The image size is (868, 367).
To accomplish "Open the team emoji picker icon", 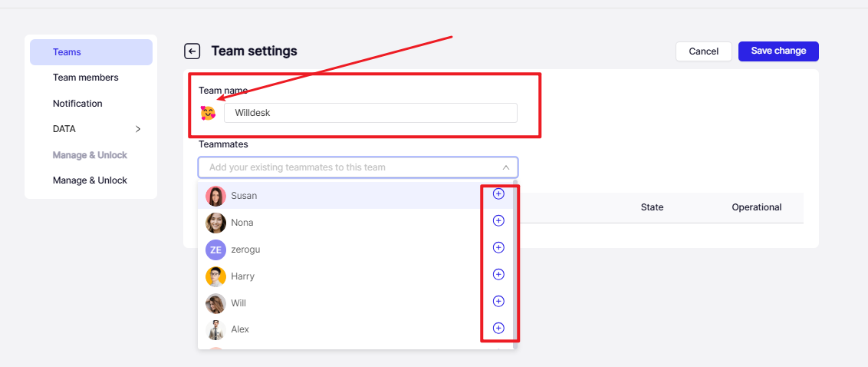I will 208,113.
